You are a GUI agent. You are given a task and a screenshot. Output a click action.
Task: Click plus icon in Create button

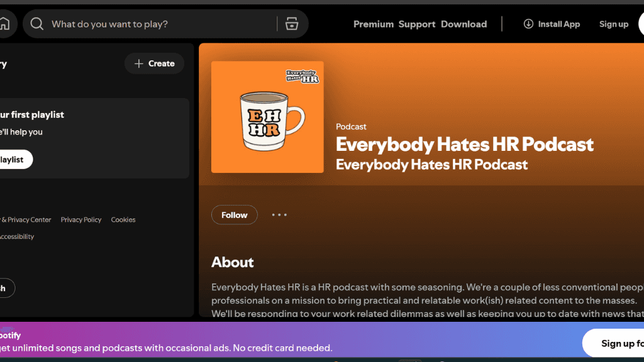pos(139,63)
